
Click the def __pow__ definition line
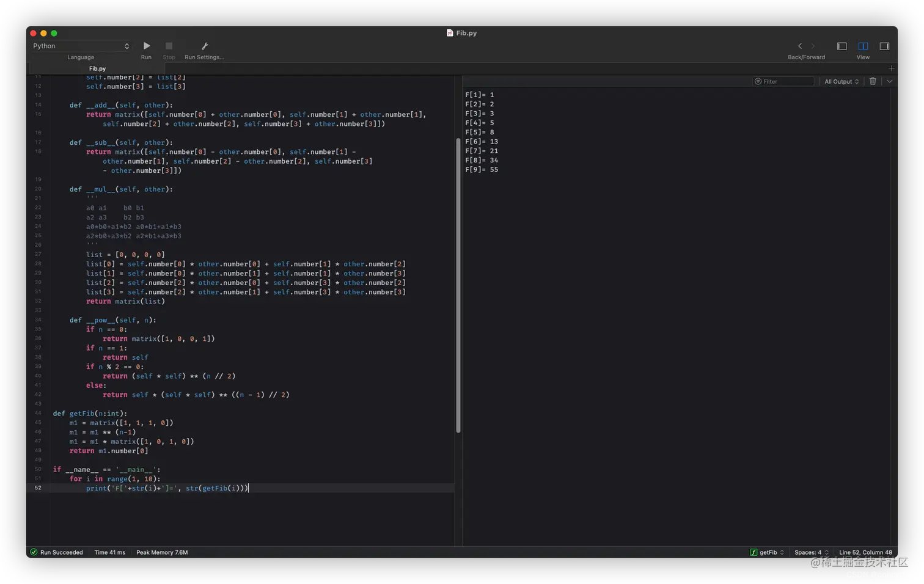pos(113,320)
